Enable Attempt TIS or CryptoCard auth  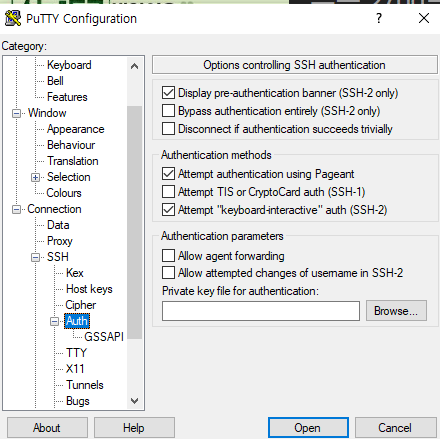[168, 192]
